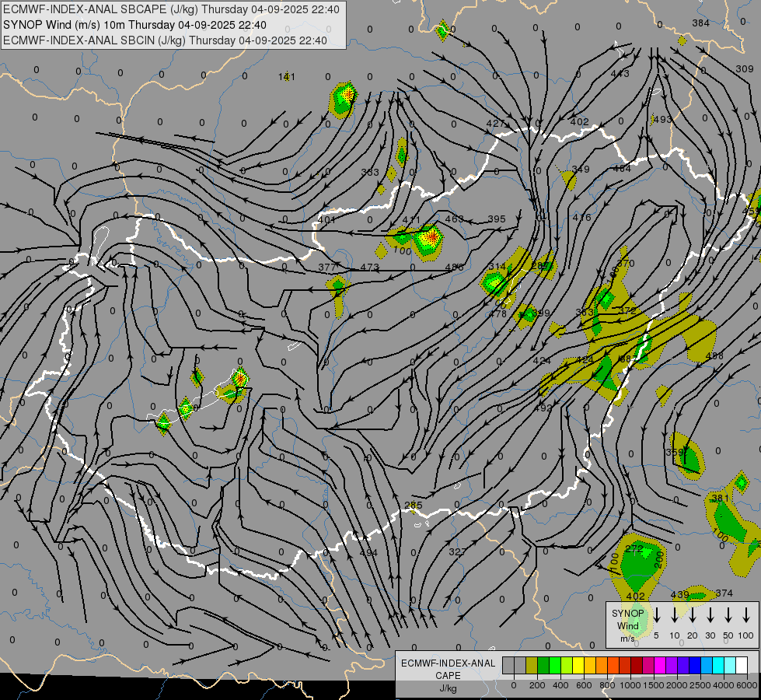Select the purple CAPE legend swatch
The height and width of the screenshot is (700, 761).
671,665
